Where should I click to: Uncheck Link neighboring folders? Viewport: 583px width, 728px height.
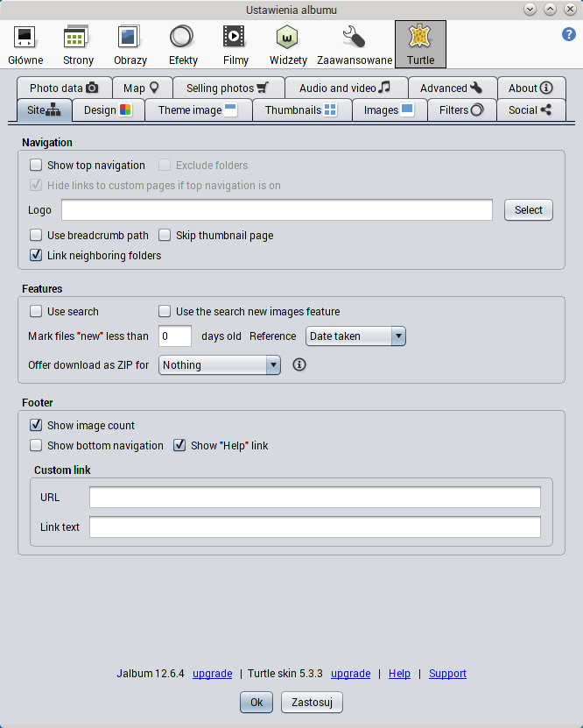tap(36, 255)
